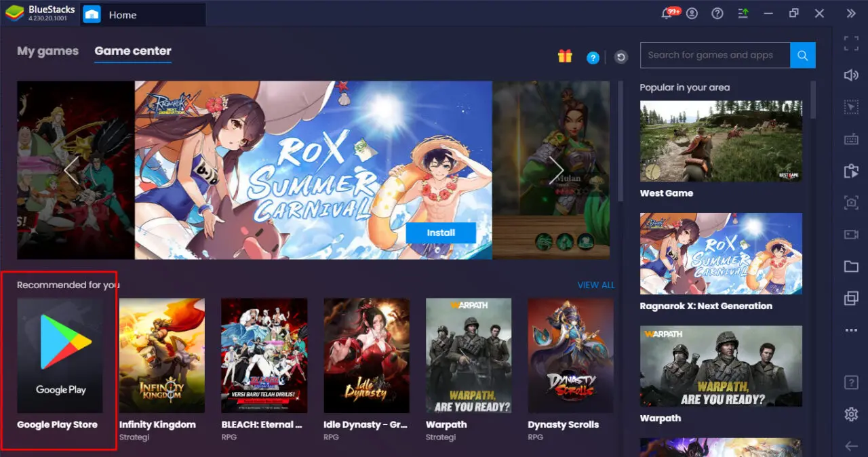868x457 pixels.
Task: Click the volume speaker icon
Action: (851, 75)
